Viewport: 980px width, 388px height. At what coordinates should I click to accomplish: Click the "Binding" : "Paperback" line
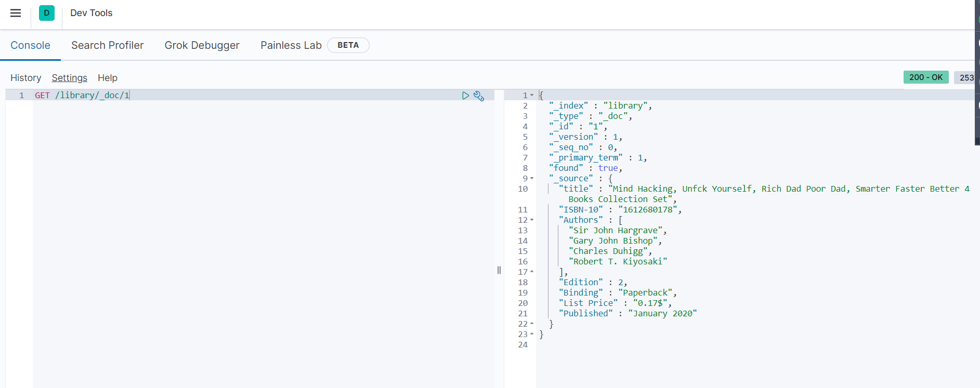[x=618, y=293]
